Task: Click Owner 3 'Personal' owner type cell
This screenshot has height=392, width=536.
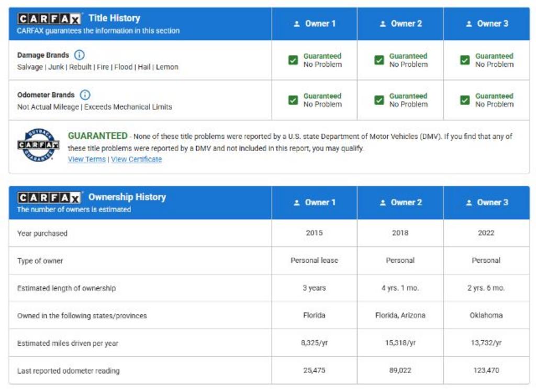Action: (486, 261)
